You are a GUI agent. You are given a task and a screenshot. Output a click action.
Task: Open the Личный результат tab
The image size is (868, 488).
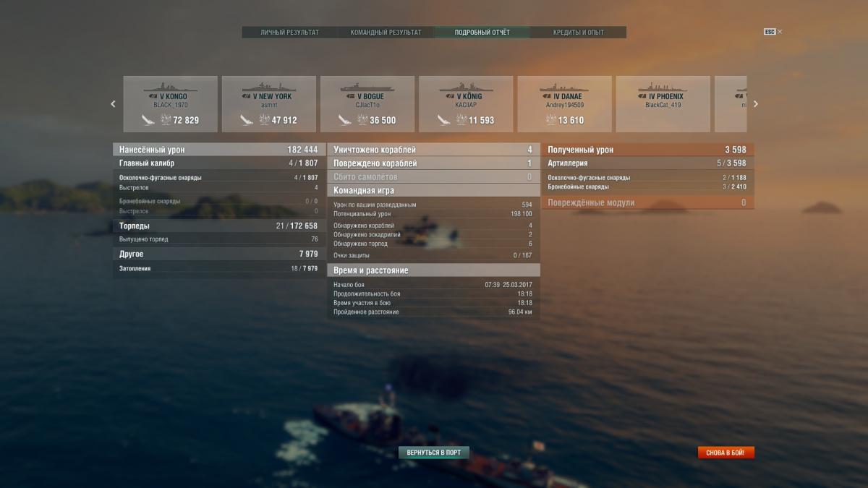[289, 33]
